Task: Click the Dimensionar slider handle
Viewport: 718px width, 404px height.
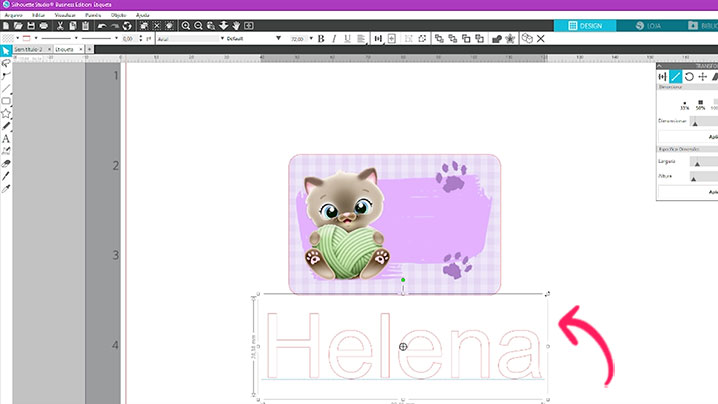Action: pyautogui.click(x=696, y=121)
